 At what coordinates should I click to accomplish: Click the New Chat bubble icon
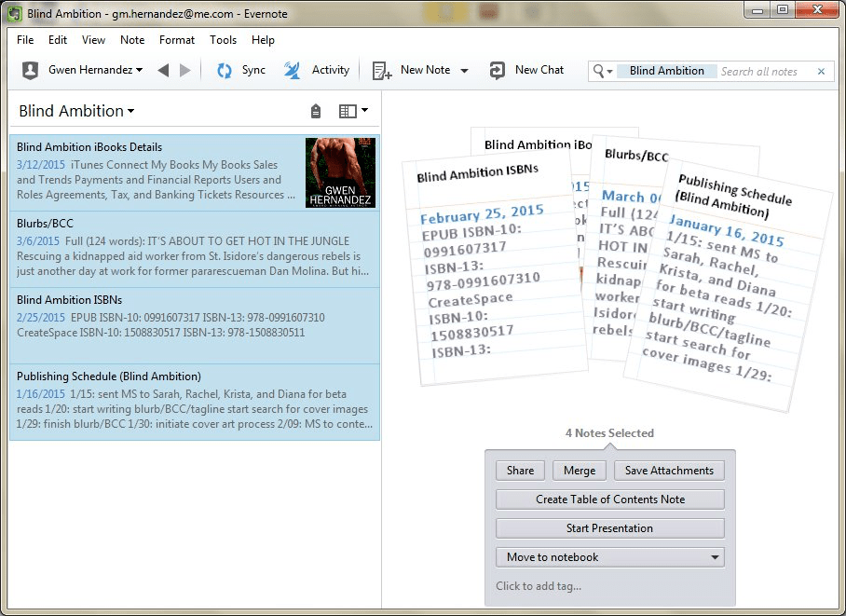[497, 70]
